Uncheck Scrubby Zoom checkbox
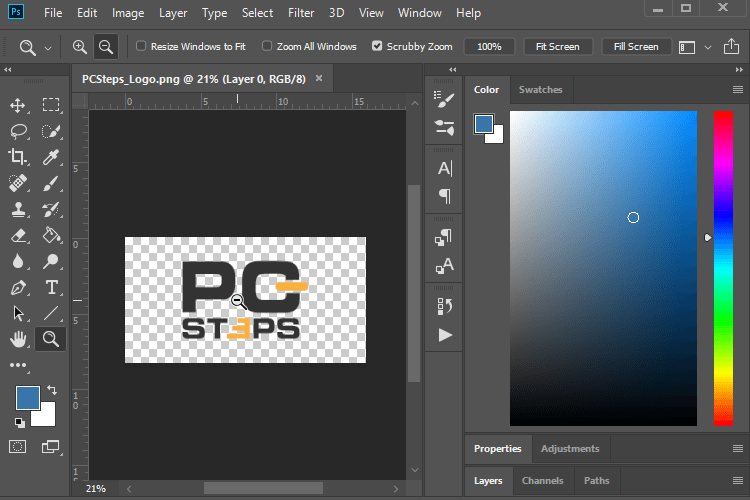Viewport: 750px width, 500px height. 377,46
